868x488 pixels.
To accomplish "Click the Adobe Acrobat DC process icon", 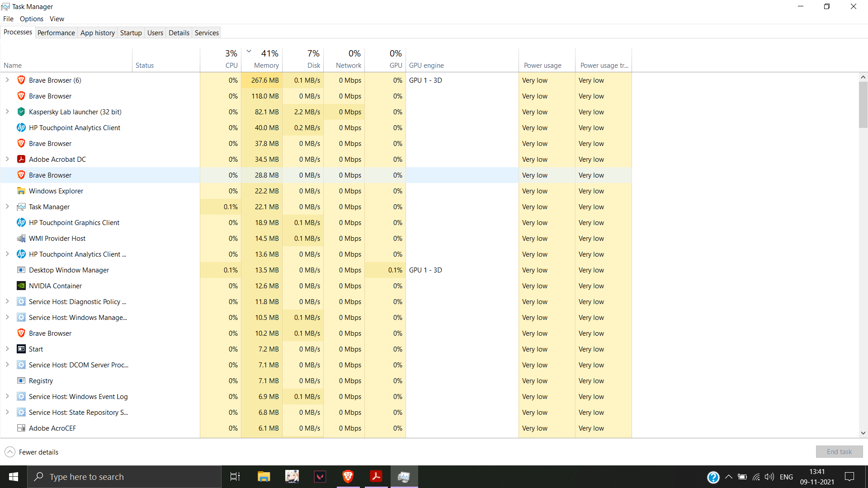I will click(21, 159).
